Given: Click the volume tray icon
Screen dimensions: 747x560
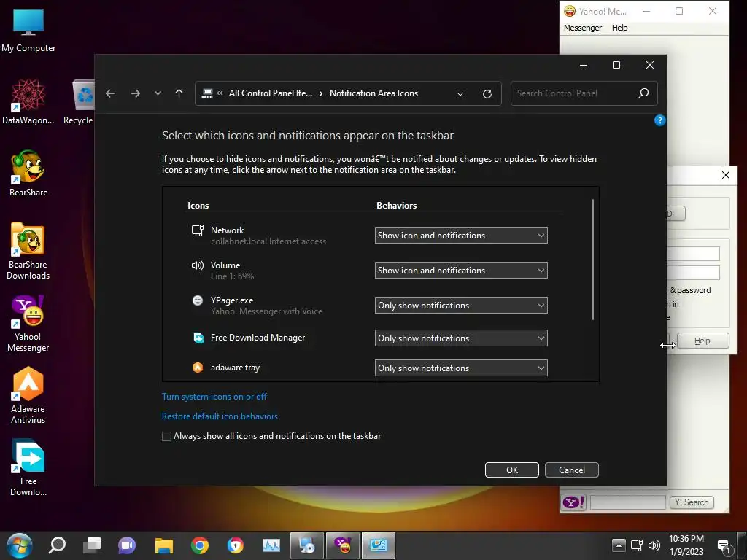Looking at the screenshot, I should click(x=654, y=545).
